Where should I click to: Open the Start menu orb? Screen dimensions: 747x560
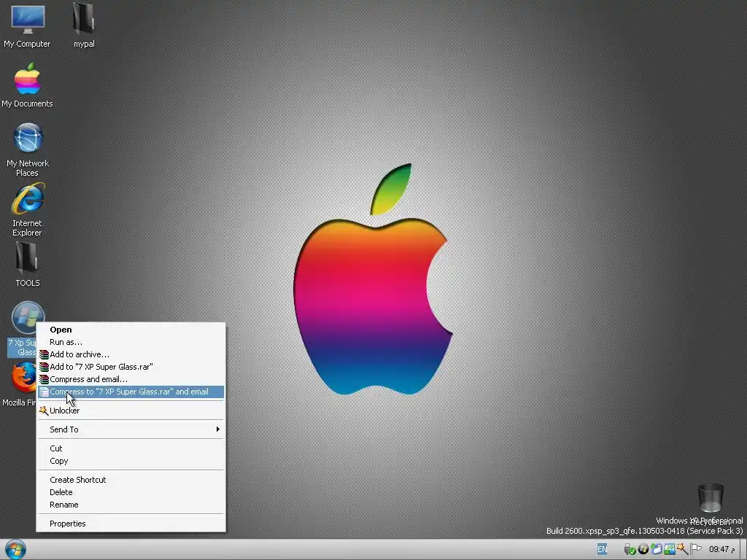click(x=15, y=550)
